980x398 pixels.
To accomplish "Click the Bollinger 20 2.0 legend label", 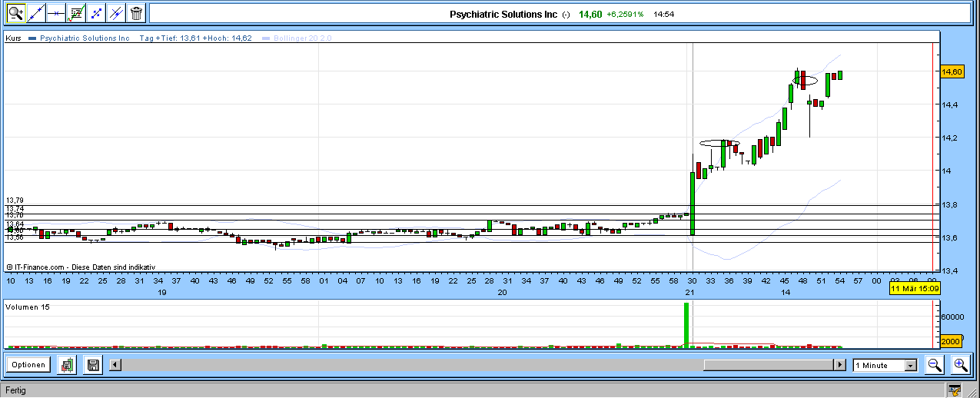I will (297, 38).
